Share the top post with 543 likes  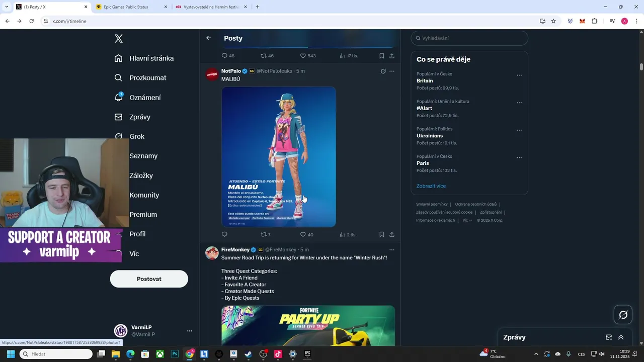(x=392, y=56)
